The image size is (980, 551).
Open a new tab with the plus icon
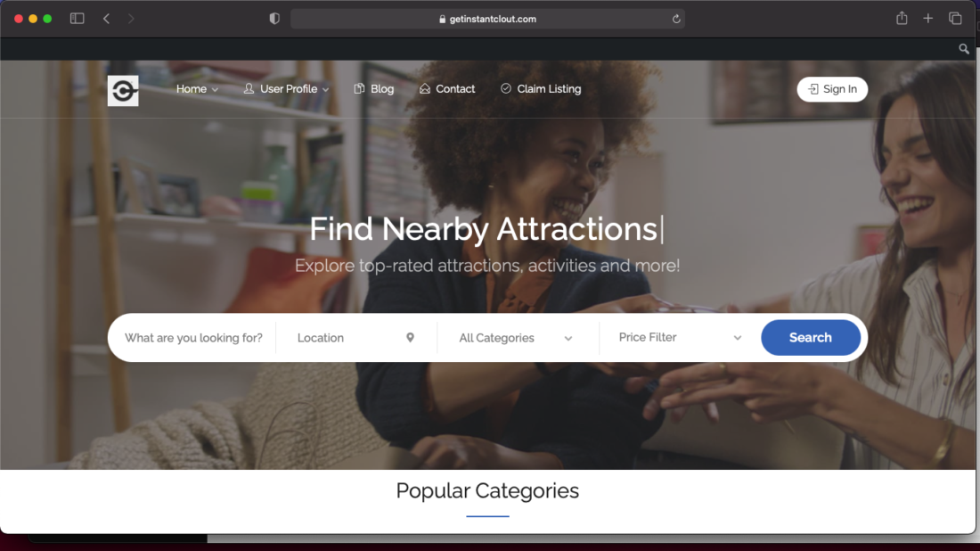coord(928,19)
